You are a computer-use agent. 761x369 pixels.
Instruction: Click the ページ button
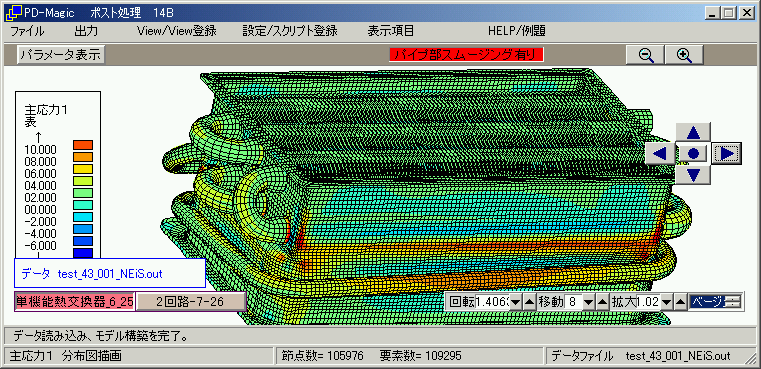(714, 302)
